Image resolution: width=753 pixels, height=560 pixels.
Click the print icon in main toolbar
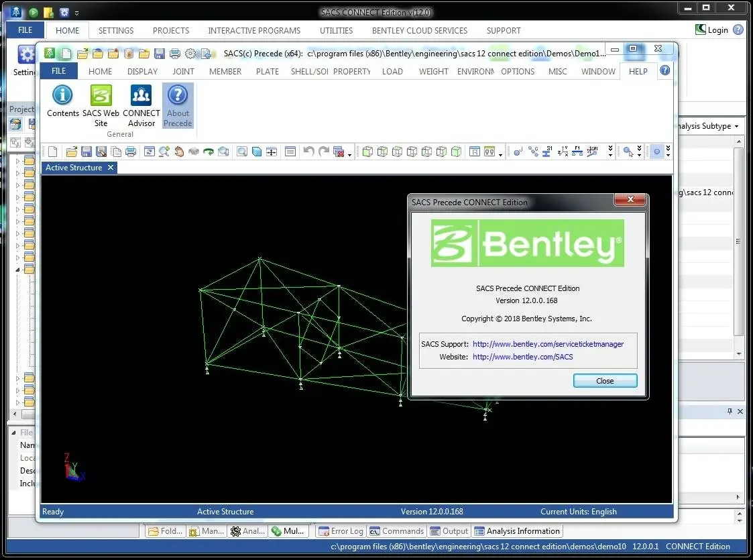pyautogui.click(x=131, y=152)
